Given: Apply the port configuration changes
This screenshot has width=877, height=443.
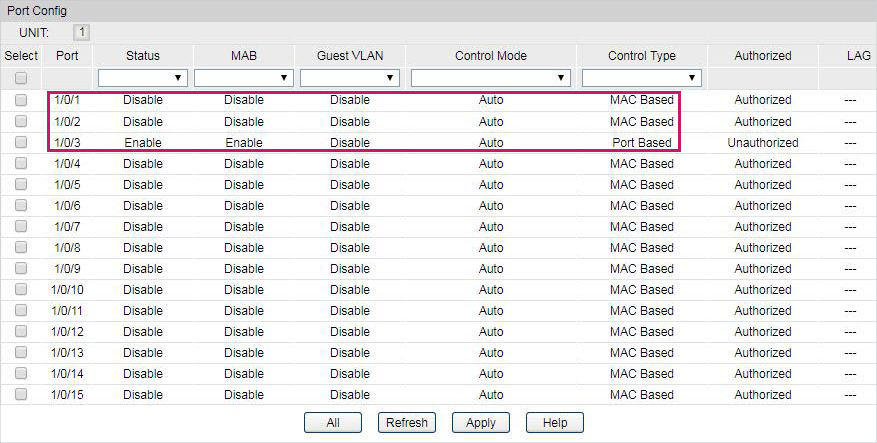Looking at the screenshot, I should (x=481, y=423).
